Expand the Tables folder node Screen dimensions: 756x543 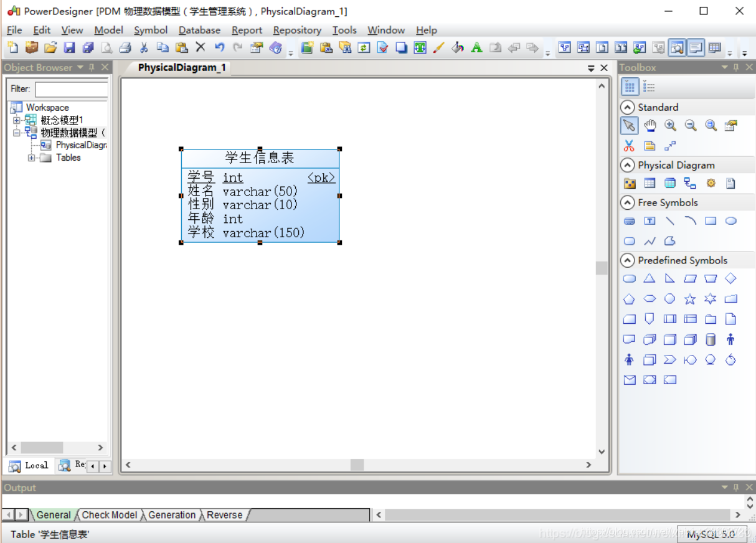(x=32, y=158)
